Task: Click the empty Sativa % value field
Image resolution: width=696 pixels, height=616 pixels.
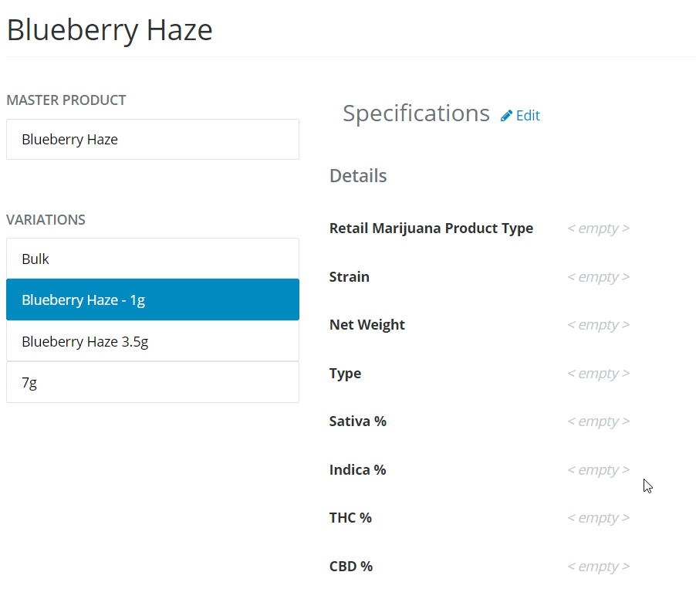Action: [x=598, y=421]
